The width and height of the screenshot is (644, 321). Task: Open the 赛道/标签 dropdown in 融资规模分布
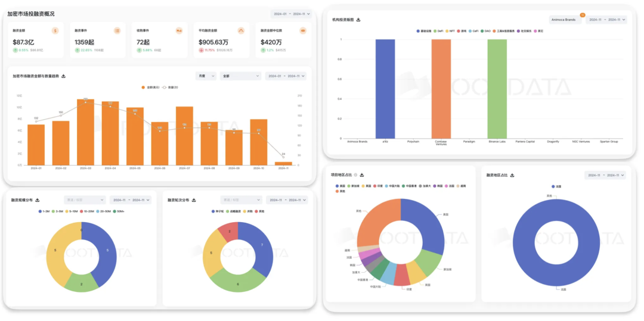point(85,200)
